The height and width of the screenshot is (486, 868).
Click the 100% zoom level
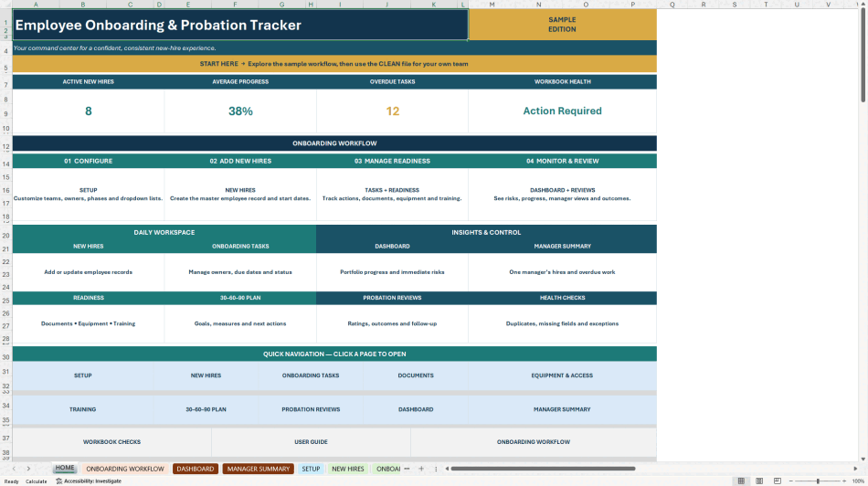858,481
